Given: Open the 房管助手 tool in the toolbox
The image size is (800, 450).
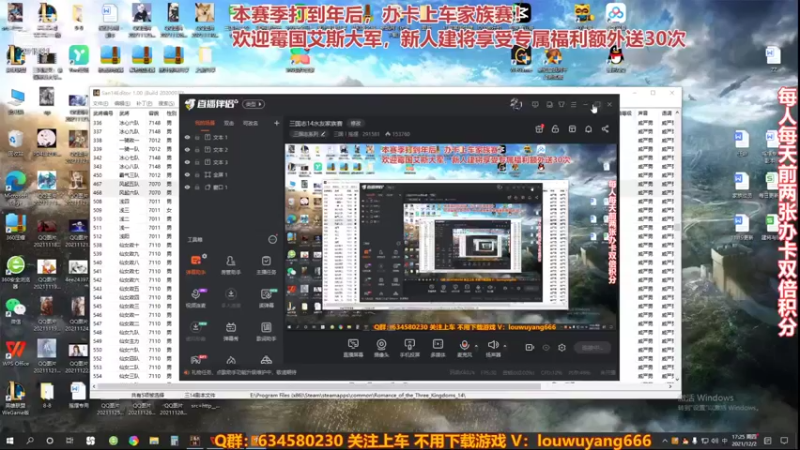Looking at the screenshot, I should (231, 265).
